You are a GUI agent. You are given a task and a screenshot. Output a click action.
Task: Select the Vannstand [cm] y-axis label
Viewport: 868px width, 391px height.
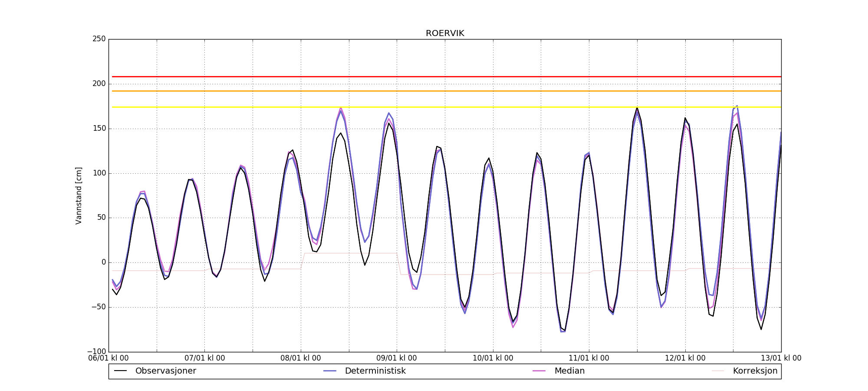click(x=79, y=195)
